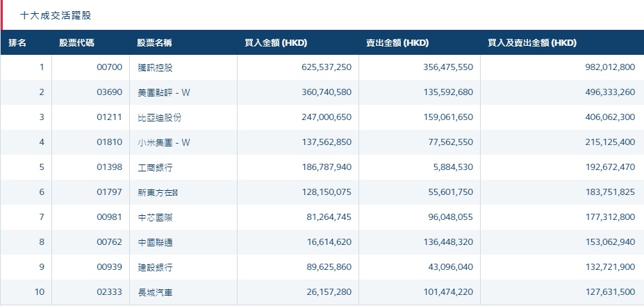
Task: Select the total turnover value 982,012,800
Action: click(606, 68)
